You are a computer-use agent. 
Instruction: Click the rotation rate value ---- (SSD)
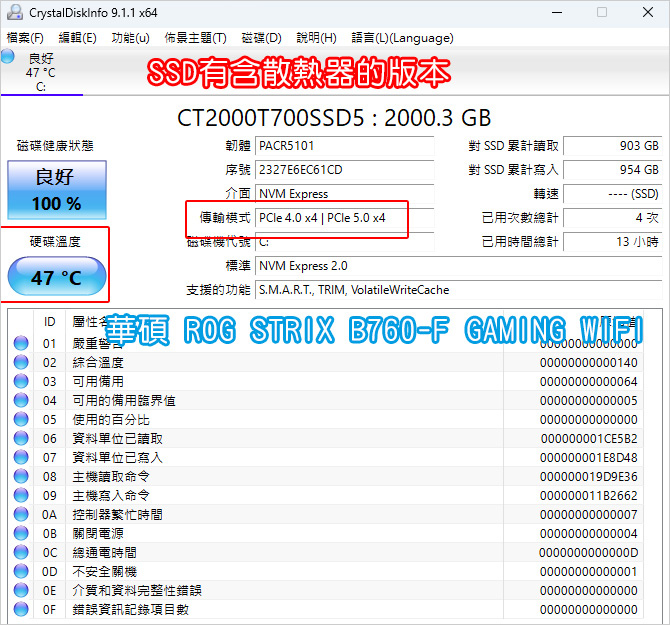click(613, 194)
